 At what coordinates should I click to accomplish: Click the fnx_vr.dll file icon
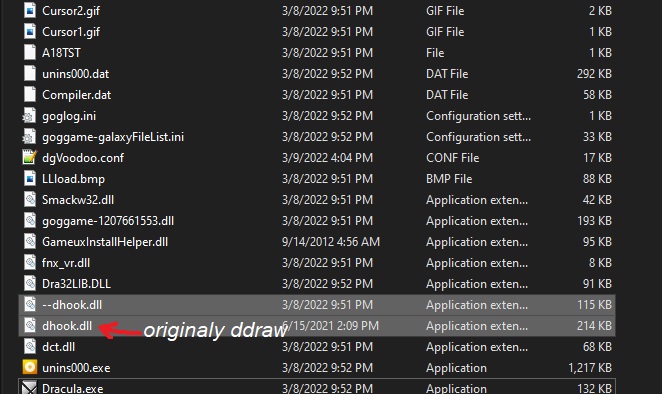click(30, 263)
